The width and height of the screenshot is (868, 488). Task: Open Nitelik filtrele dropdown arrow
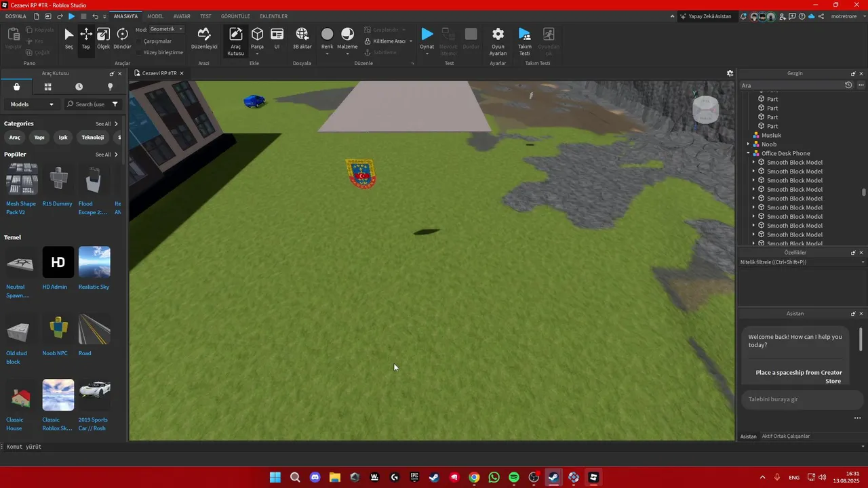tap(863, 262)
